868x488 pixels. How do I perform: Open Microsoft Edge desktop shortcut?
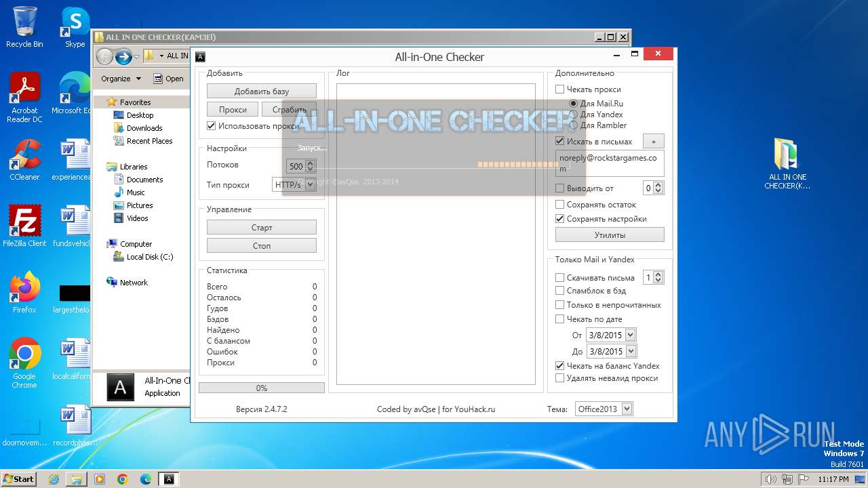coord(73,94)
